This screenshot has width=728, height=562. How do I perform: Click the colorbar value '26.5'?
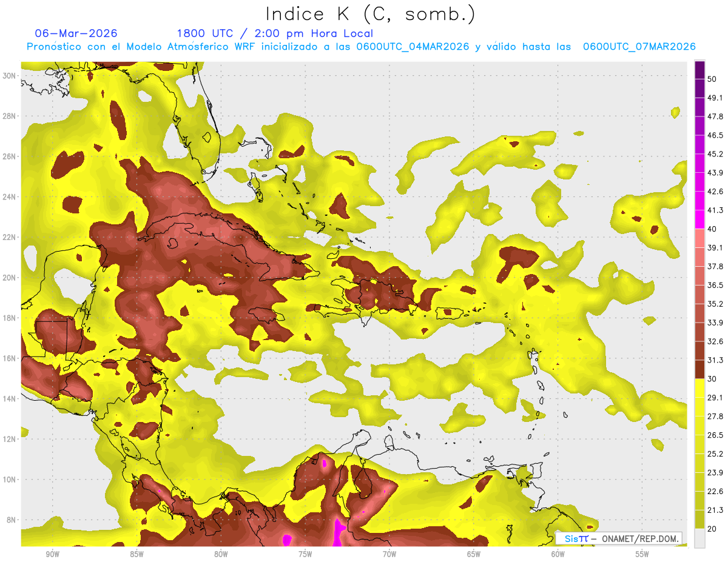pos(715,435)
